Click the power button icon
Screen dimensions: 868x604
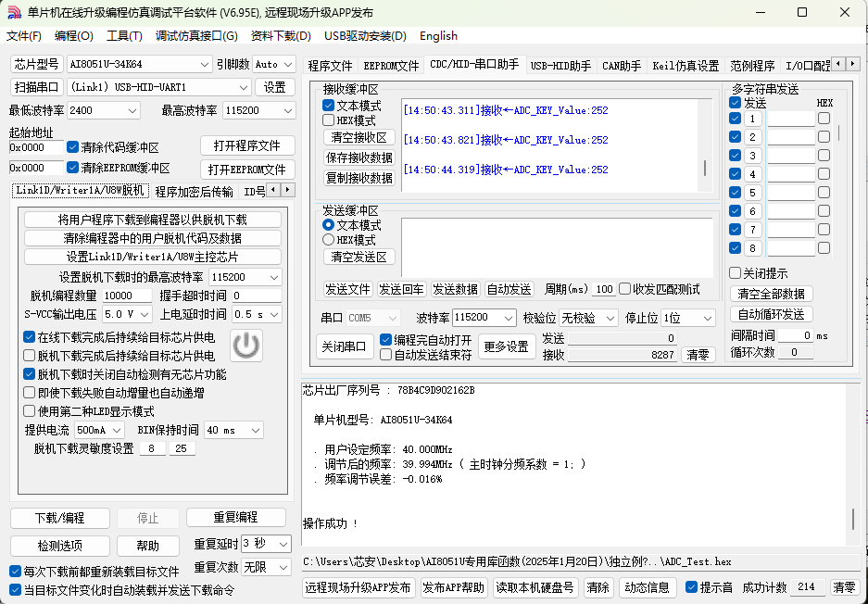[x=245, y=345]
